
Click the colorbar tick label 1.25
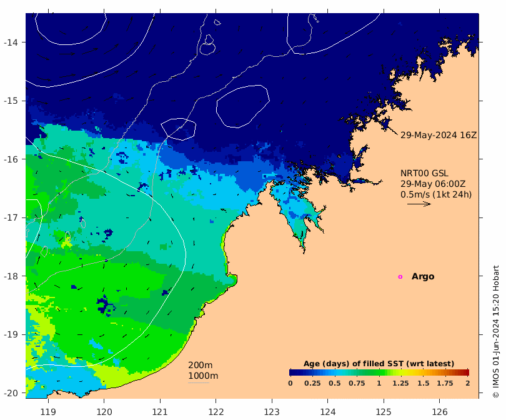coord(400,384)
